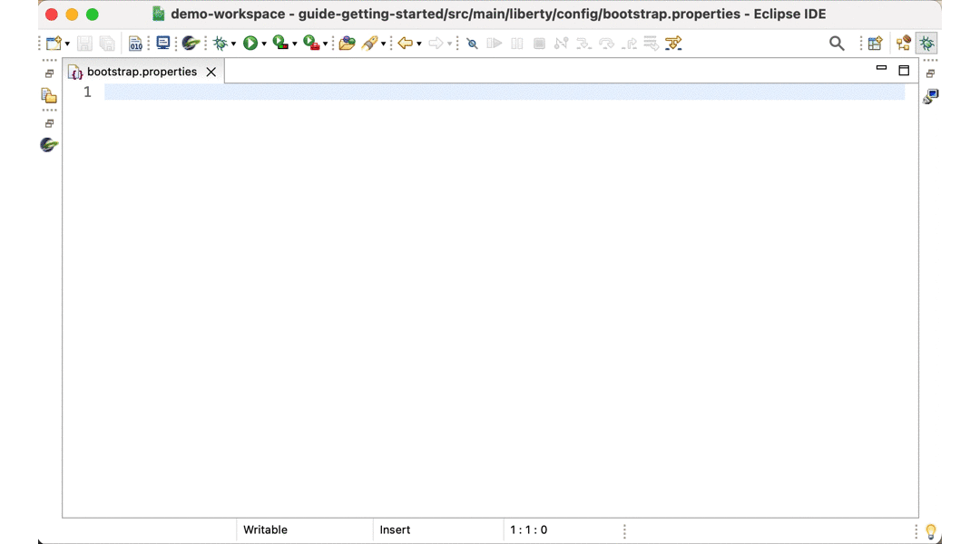Click the Run External Tools icon

(x=311, y=44)
